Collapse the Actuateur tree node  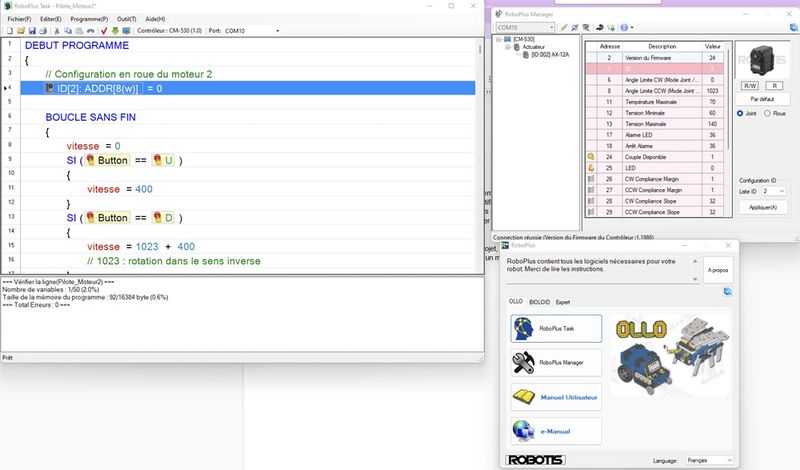pyautogui.click(x=508, y=47)
